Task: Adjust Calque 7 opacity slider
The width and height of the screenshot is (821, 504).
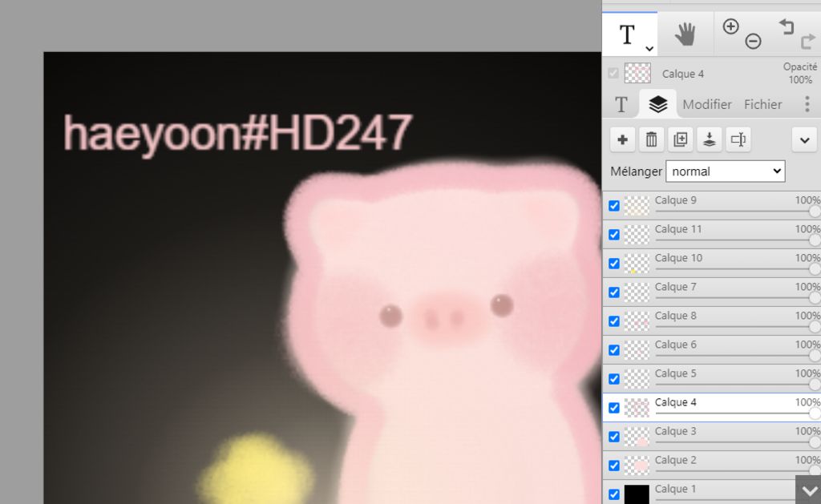Action: [738, 298]
